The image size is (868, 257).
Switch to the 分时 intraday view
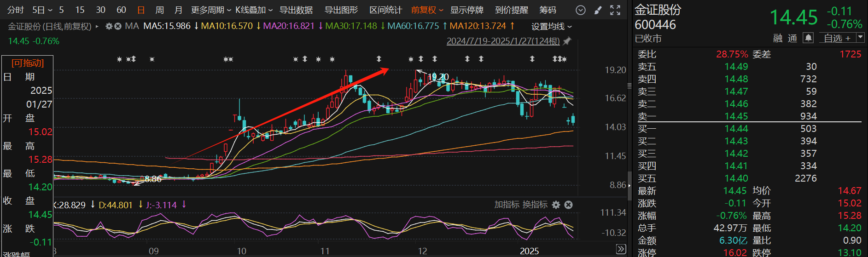pos(16,10)
